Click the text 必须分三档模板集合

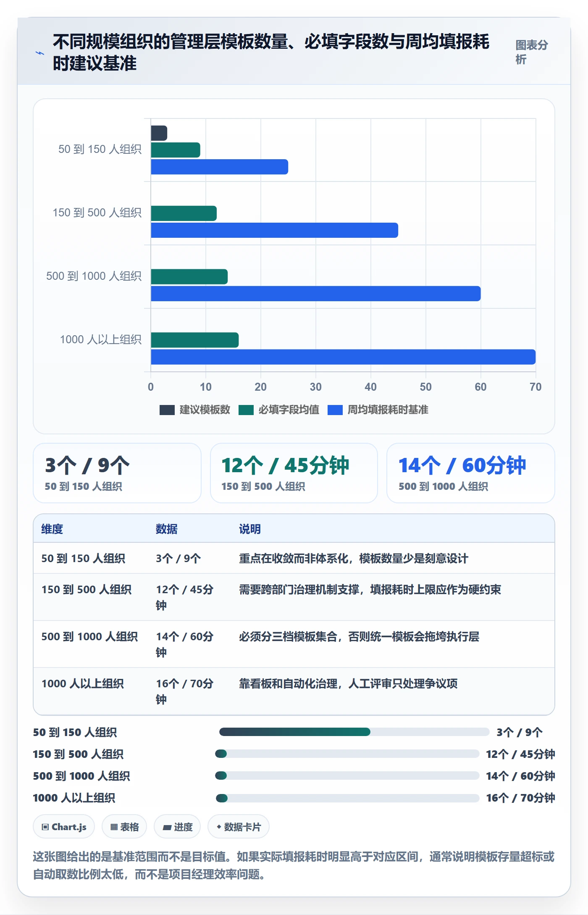288,636
